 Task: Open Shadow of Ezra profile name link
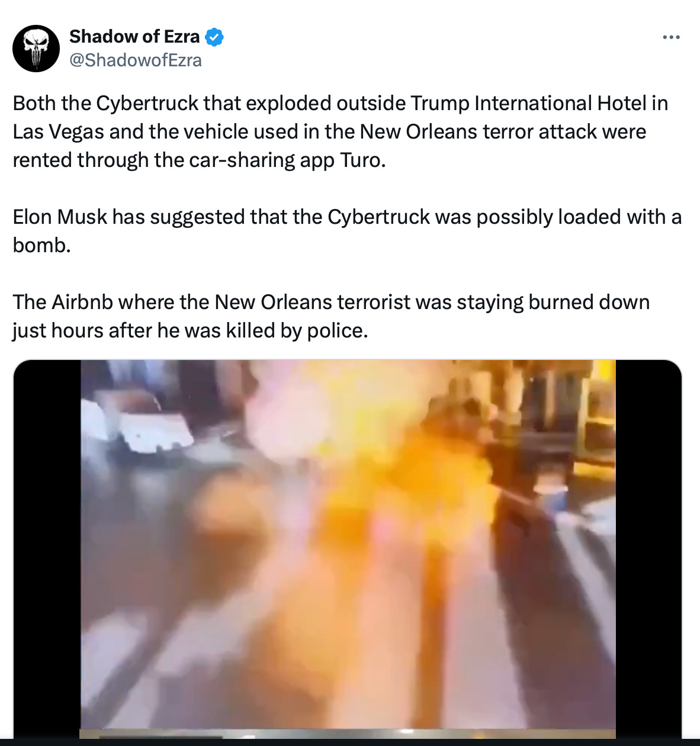click(134, 37)
